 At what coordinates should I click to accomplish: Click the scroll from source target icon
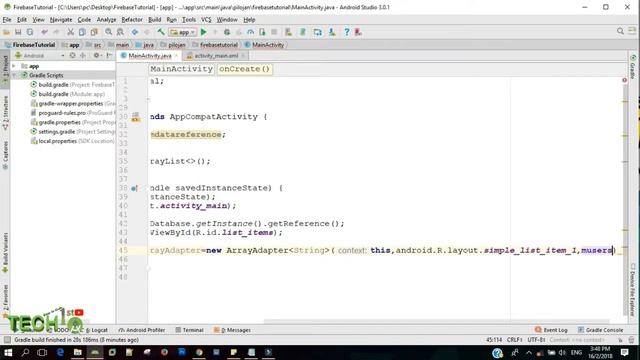click(73, 56)
